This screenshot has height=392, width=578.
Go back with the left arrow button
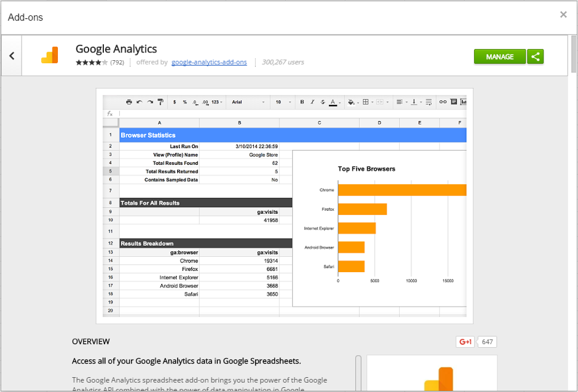coord(12,56)
